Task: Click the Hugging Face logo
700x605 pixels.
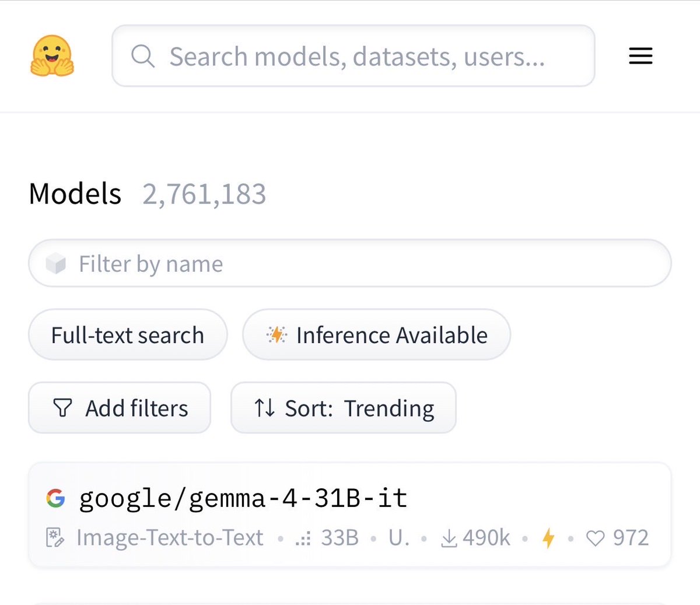Action: click(52, 56)
